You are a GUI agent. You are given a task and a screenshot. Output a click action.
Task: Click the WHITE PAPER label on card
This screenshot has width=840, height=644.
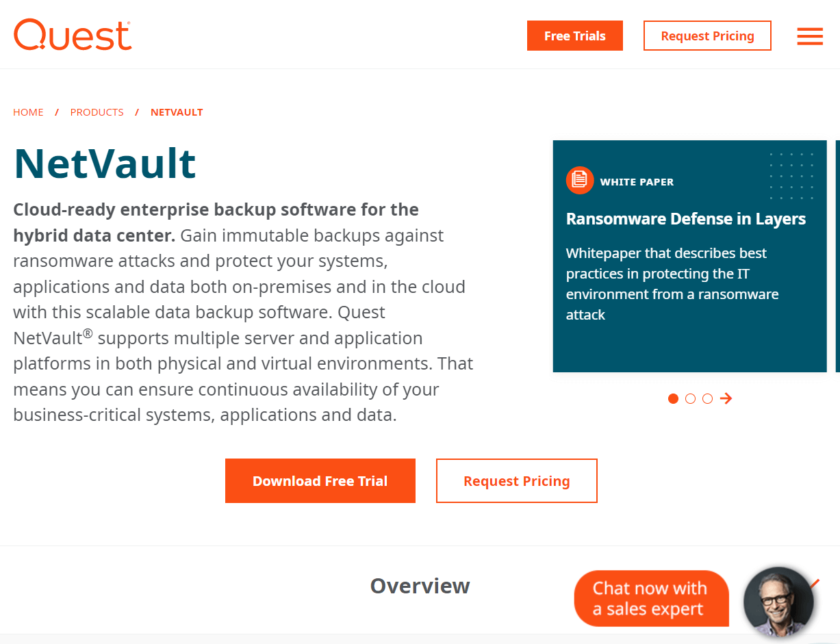[637, 182]
